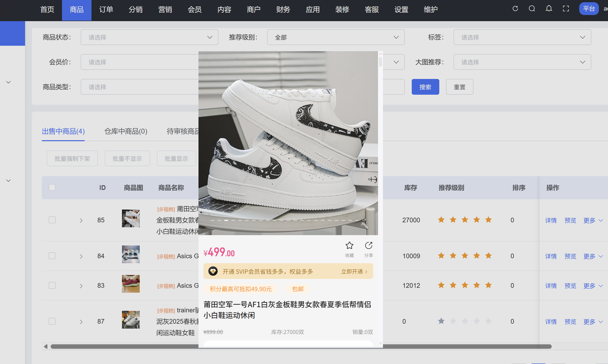Open the 推荐级别 dropdown showing 全部
The width and height of the screenshot is (608, 364).
pos(336,37)
